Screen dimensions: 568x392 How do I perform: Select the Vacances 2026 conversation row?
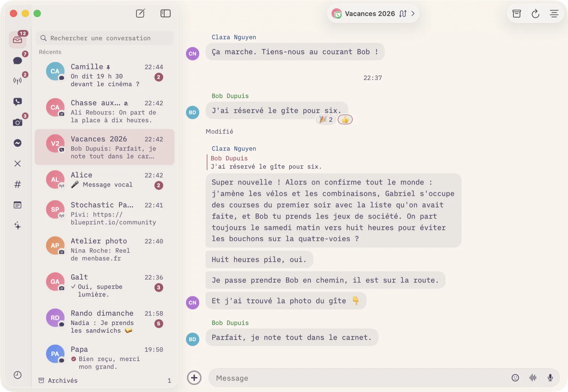click(105, 147)
